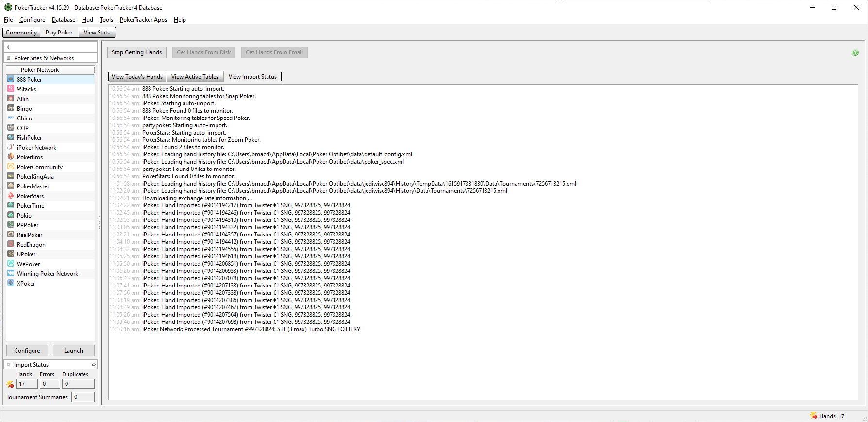Viewport: 868px width, 422px height.
Task: Open the Import Status options button
Action: click(x=94, y=365)
